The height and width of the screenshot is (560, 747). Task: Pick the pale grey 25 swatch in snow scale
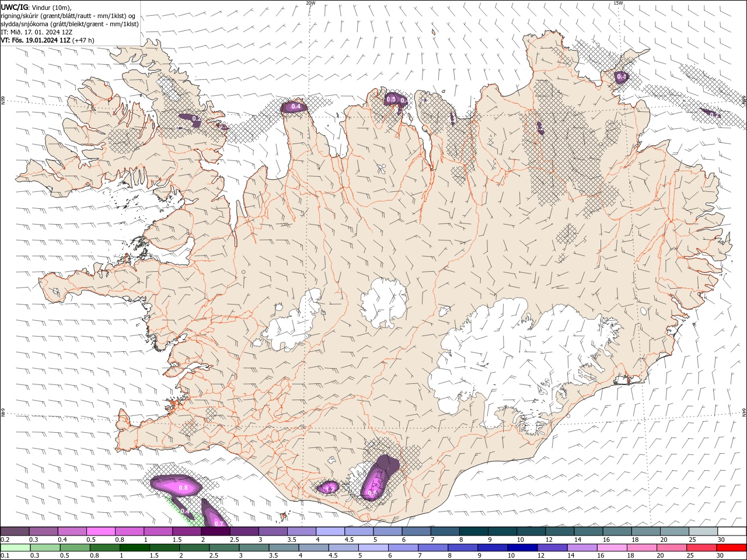click(x=703, y=531)
